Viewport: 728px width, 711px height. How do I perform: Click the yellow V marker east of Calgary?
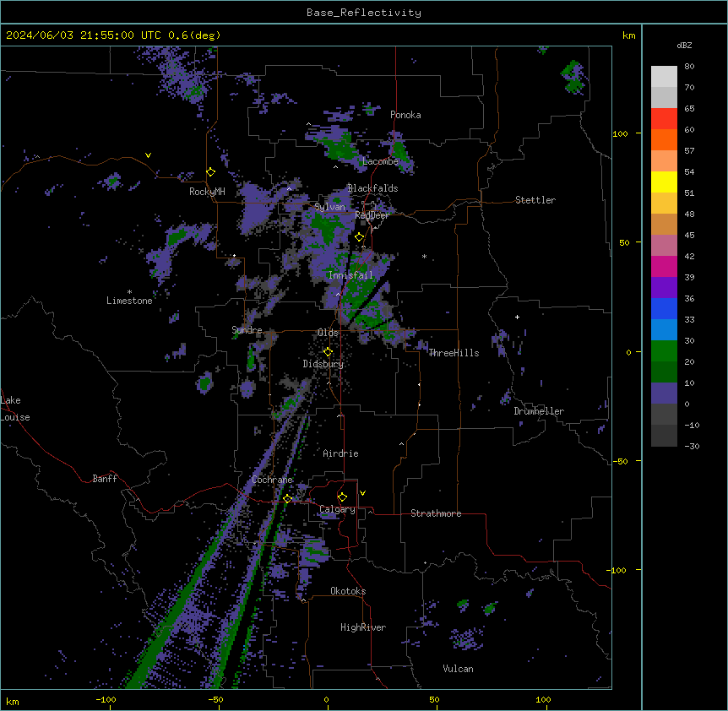point(362,493)
